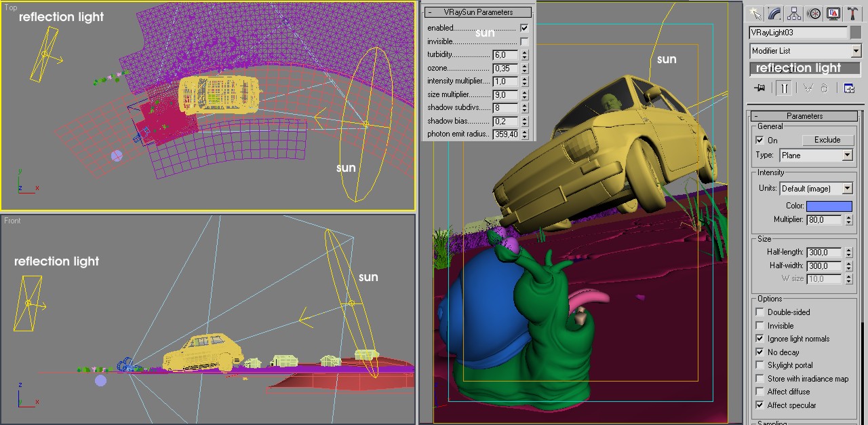The height and width of the screenshot is (425, 868).
Task: Toggle the VRaySun invisible checkbox
Action: (524, 41)
